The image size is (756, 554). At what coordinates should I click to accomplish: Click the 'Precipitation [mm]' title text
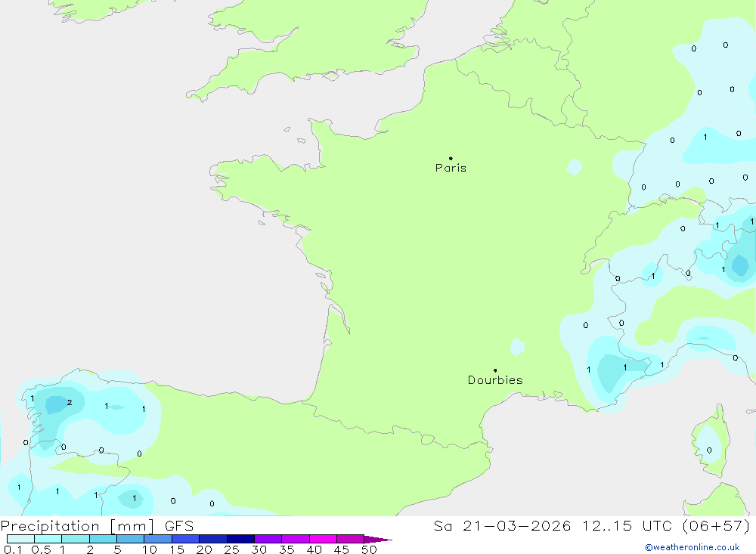tap(77, 526)
